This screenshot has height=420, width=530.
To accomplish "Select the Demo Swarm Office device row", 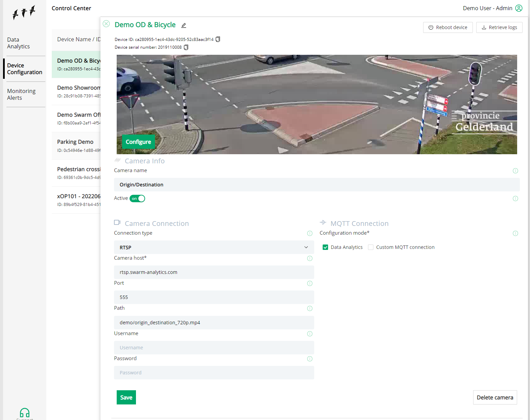I will (76, 119).
